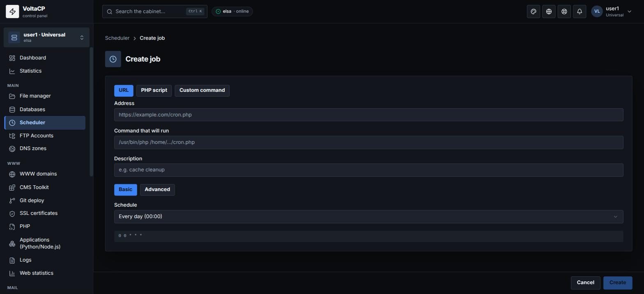Click the CMS Toolkit icon

click(12, 187)
